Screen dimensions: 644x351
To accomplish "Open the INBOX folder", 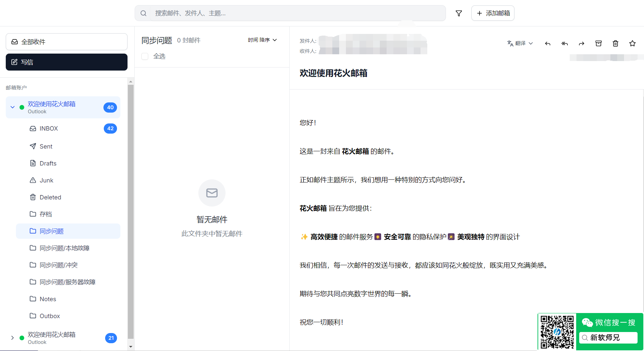I will pos(49,129).
